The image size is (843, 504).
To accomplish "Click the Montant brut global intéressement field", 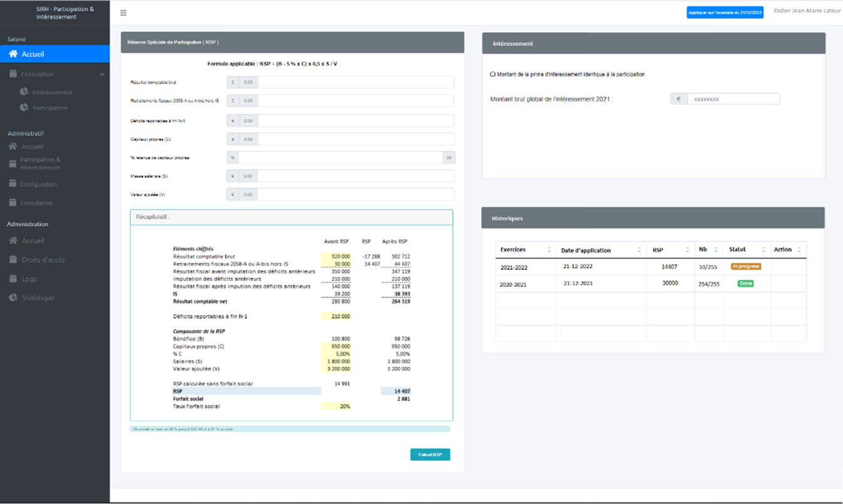I will point(733,99).
